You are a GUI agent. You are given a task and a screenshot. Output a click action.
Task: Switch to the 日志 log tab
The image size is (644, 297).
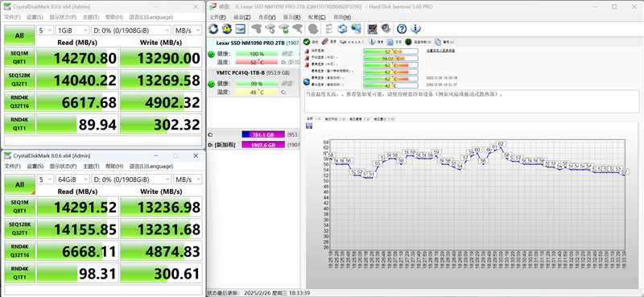point(394,42)
